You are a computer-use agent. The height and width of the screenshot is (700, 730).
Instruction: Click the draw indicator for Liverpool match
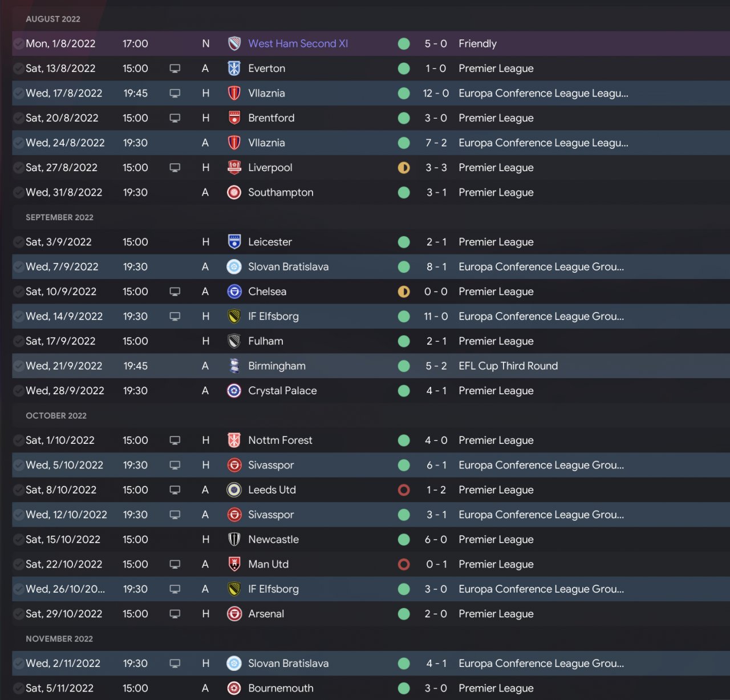(x=404, y=168)
